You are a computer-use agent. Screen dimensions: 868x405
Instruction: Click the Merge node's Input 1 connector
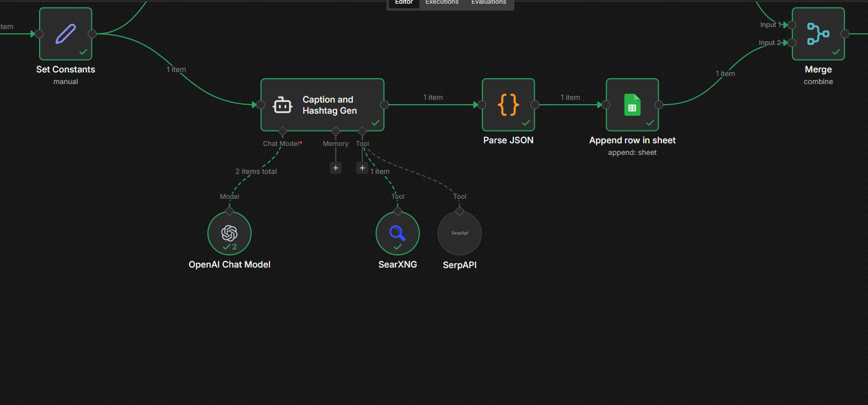coord(791,25)
